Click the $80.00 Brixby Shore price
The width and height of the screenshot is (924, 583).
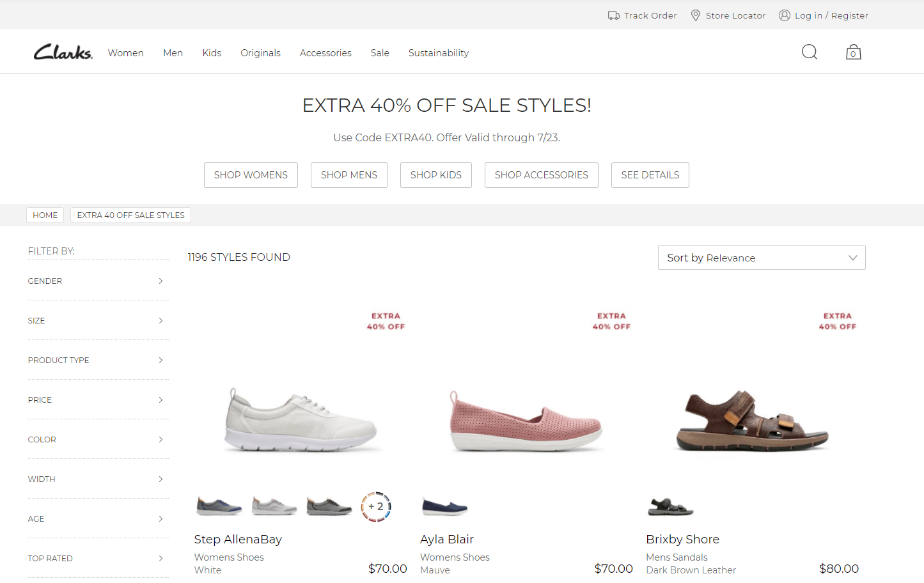(x=839, y=569)
